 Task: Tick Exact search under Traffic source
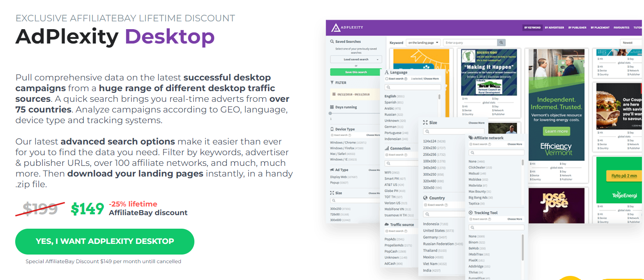coord(386,231)
